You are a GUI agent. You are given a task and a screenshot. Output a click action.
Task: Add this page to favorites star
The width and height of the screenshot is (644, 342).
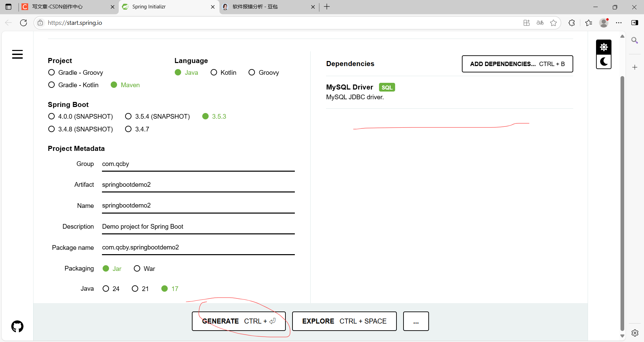[553, 23]
